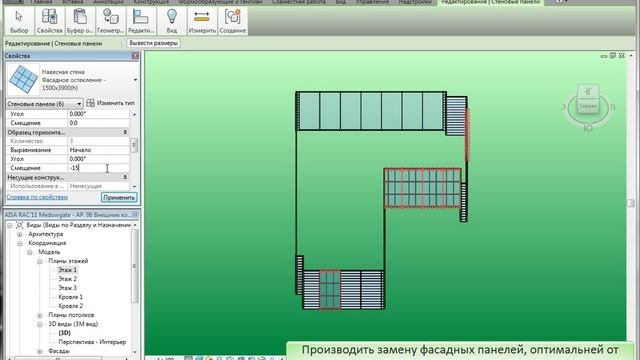The image size is (640, 360).
Task: Click the curtain wall type preview thumbnail
Action: click(x=23, y=79)
